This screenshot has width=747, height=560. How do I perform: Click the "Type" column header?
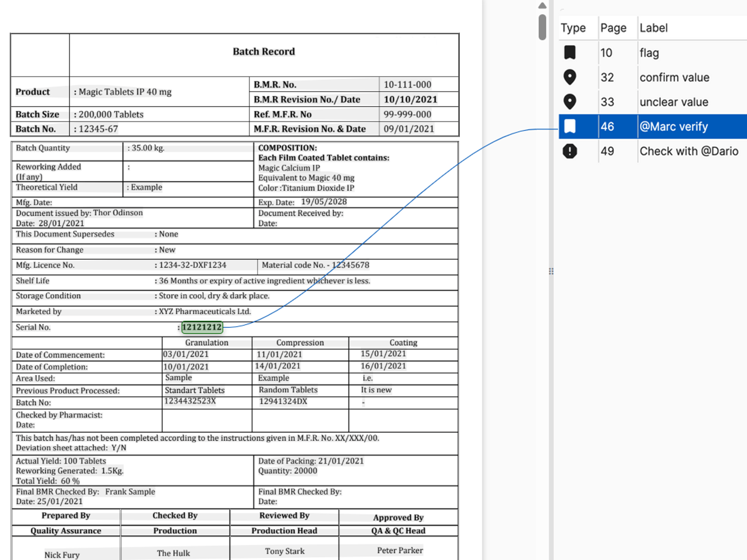tap(573, 27)
